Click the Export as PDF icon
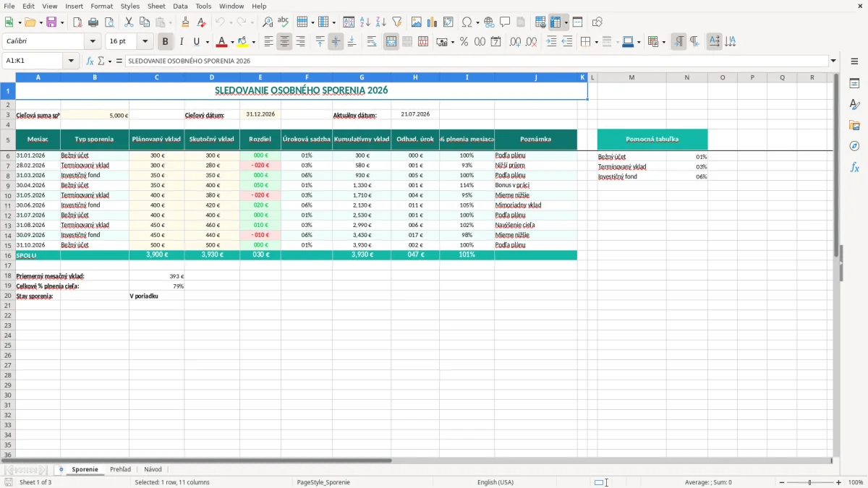Image resolution: width=868 pixels, height=488 pixels. (x=77, y=22)
